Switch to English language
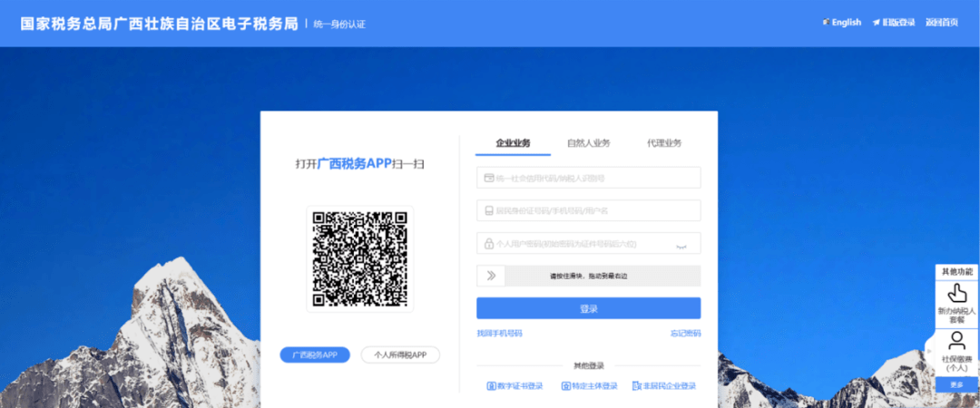Image resolution: width=980 pixels, height=408 pixels. pos(842,23)
